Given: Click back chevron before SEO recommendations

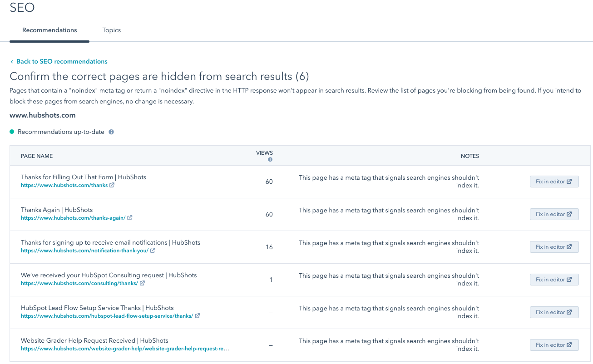Looking at the screenshot, I should click(12, 62).
